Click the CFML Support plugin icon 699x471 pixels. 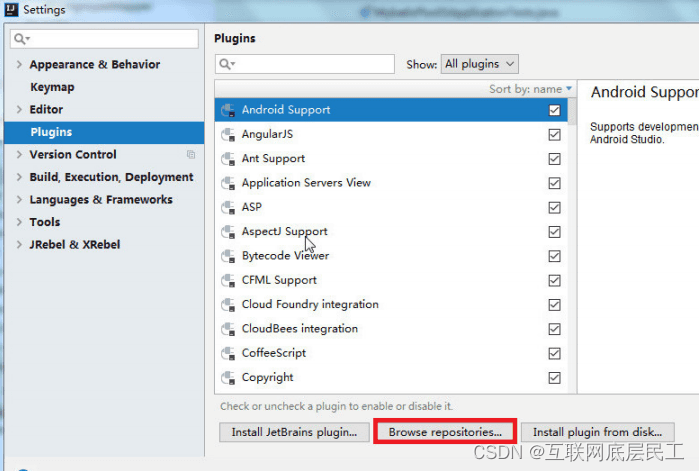(x=228, y=280)
